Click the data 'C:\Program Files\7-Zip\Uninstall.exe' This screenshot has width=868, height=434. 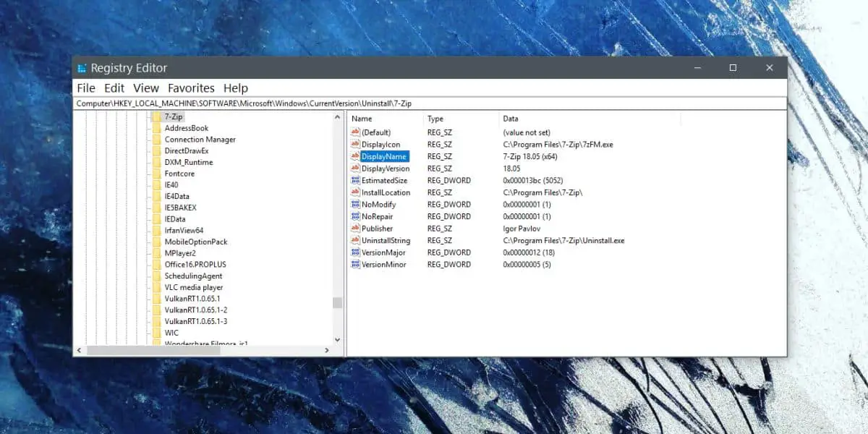563,240
